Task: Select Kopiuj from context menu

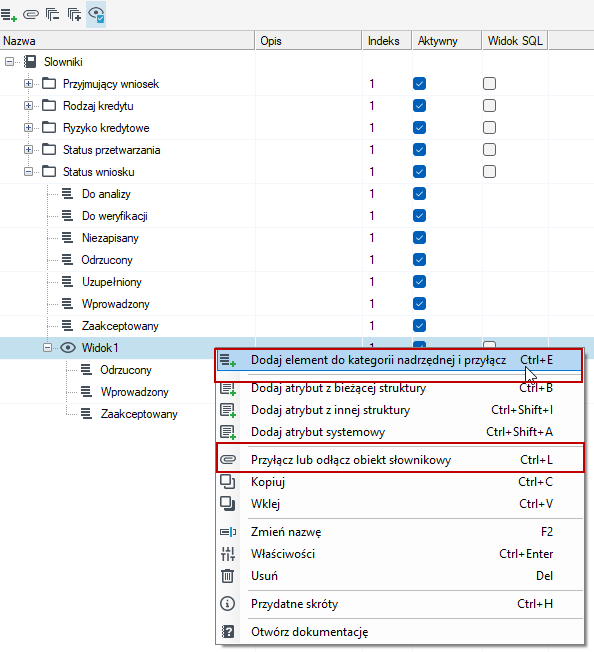Action: coord(399,482)
